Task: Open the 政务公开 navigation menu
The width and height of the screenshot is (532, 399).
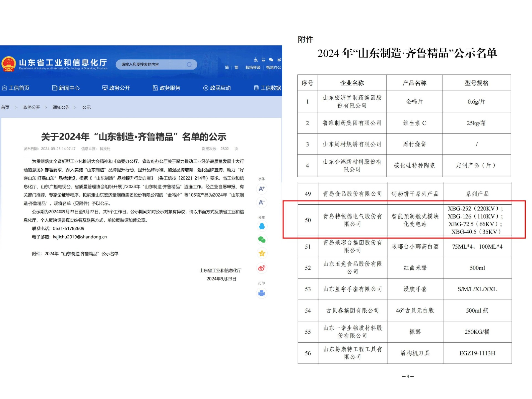Action: point(116,88)
